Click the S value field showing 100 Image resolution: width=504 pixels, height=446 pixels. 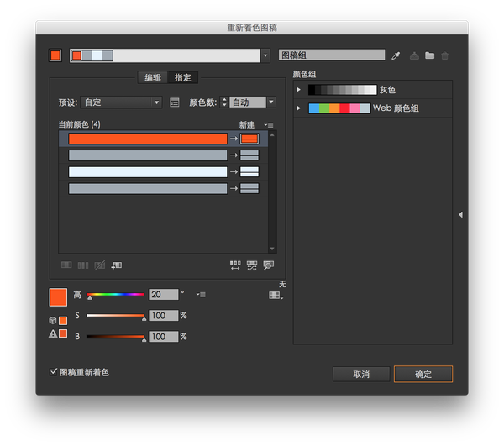163,316
